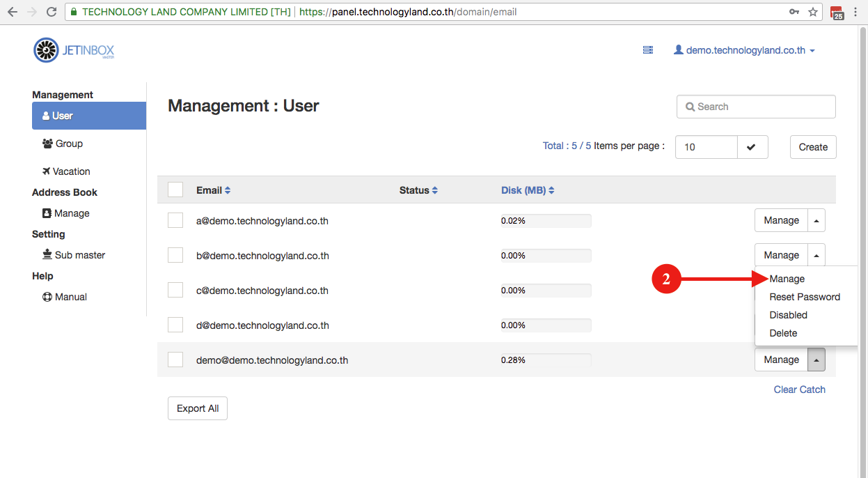Click disk usage bar showing 0.28%

pyautogui.click(x=546, y=360)
